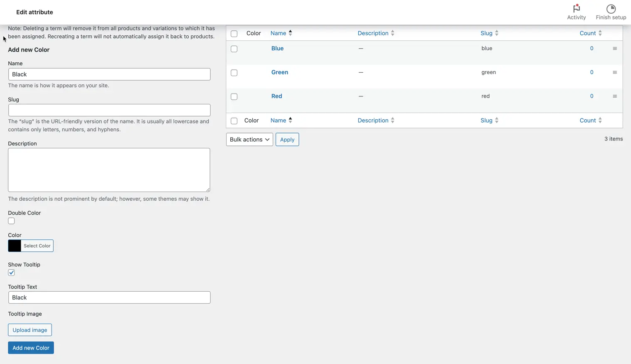
Task: Click the Finish setup progress icon
Action: 611,9
